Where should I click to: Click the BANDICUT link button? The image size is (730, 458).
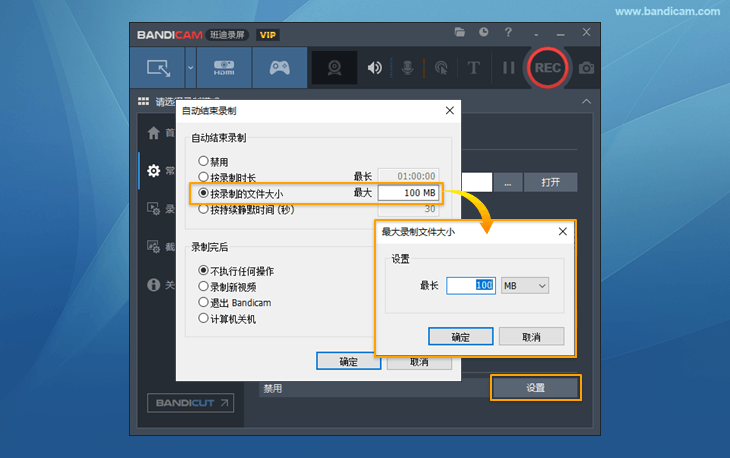tap(190, 403)
